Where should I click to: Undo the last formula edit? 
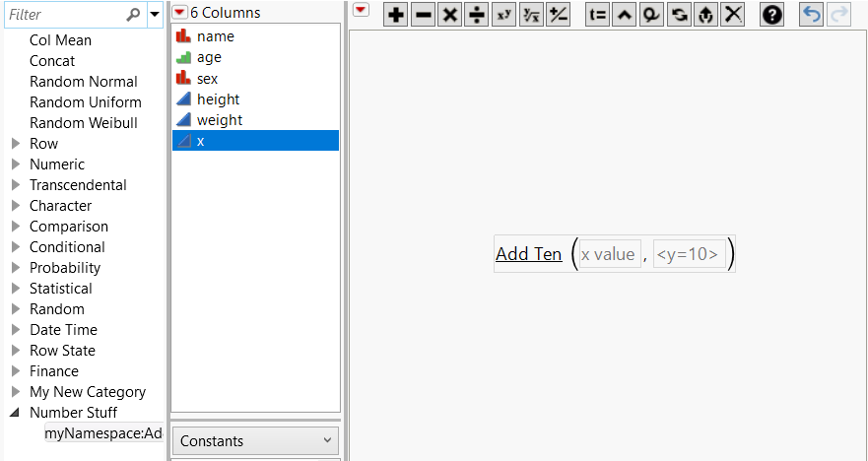pos(811,15)
